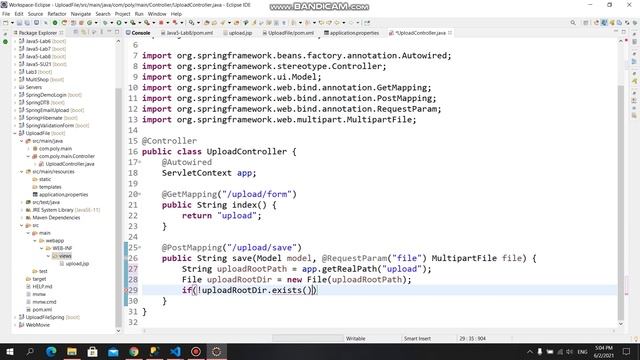Collapse the WEB-INF folder node
640x360 pixels.
[42, 248]
